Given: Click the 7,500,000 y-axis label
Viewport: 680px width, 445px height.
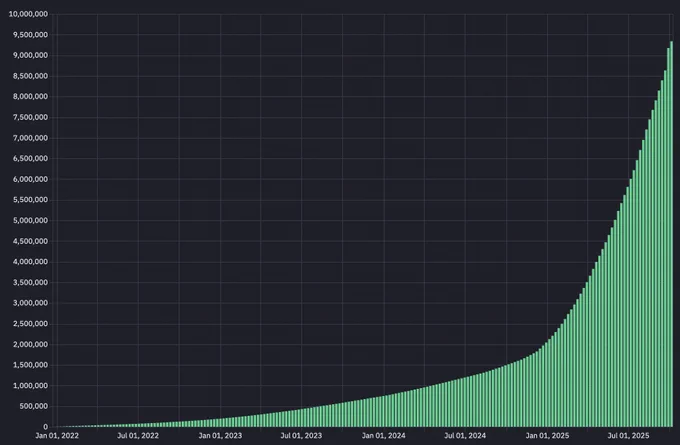Looking at the screenshot, I should point(29,117).
